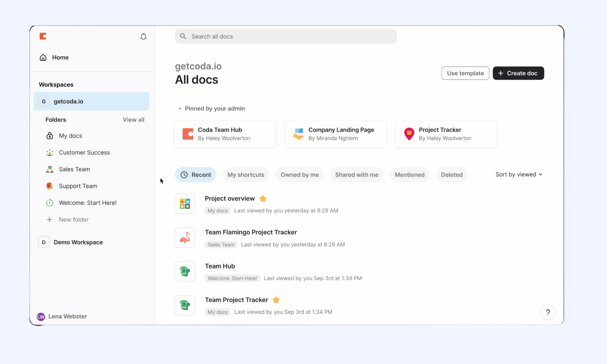Image resolution: width=607 pixels, height=364 pixels.
Task: Open the Team Project Tracker title
Action: 236,300
